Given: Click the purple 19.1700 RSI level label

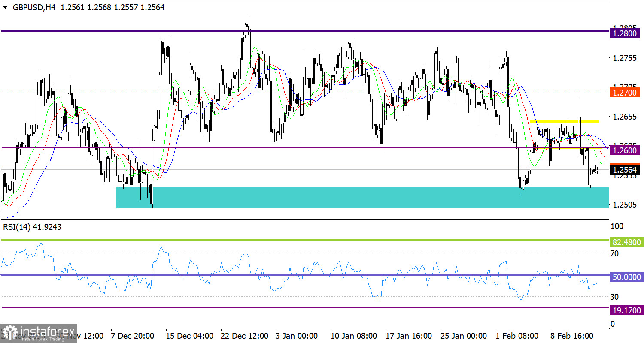Looking at the screenshot, I should (626, 310).
